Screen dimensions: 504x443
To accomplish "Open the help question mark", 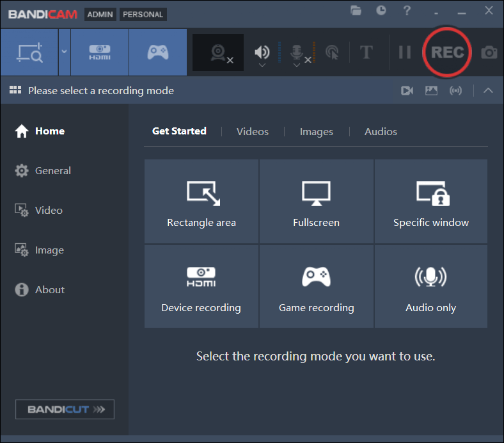I will 407,11.
